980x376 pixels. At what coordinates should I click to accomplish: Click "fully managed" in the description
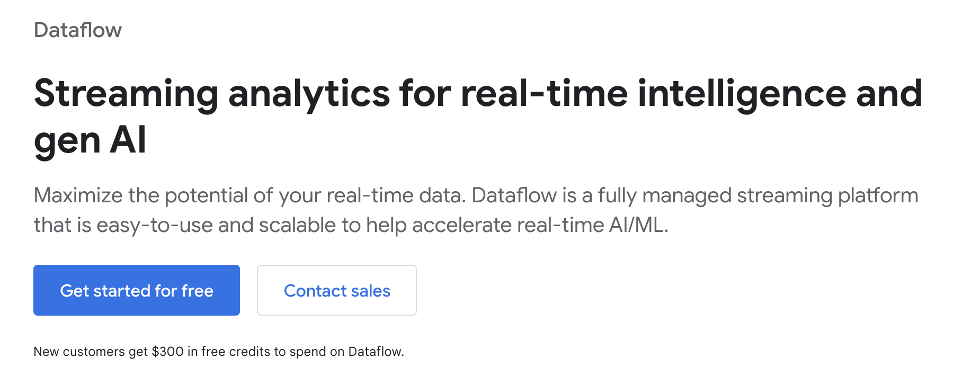coord(665,195)
